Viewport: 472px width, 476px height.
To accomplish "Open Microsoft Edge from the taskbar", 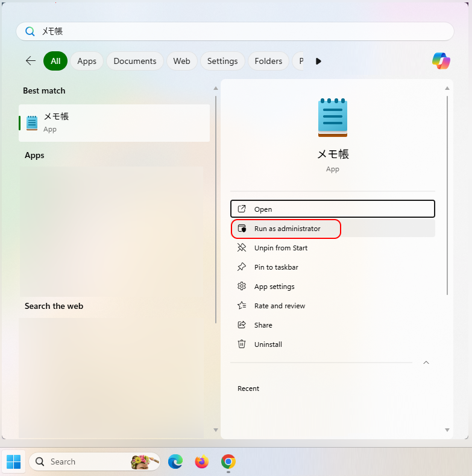I will coord(175,462).
